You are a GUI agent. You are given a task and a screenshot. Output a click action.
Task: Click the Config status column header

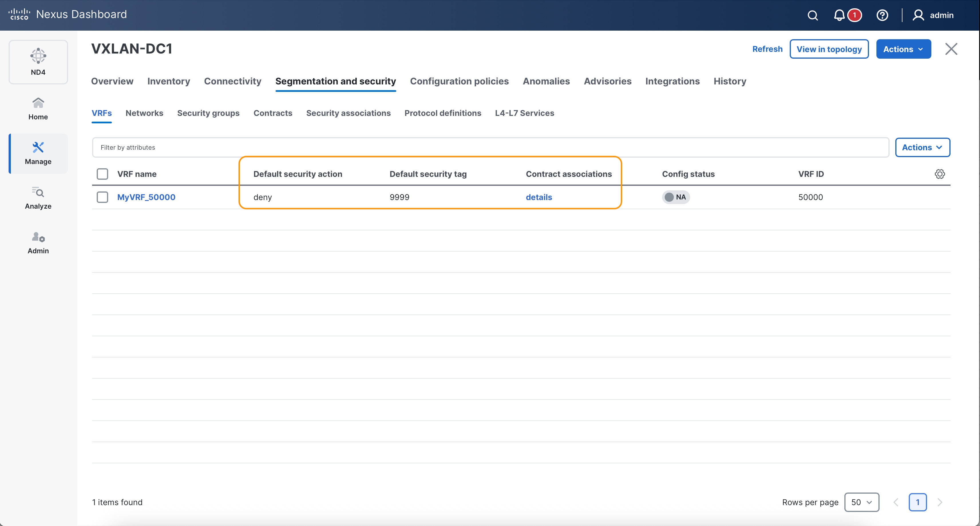tap(688, 174)
